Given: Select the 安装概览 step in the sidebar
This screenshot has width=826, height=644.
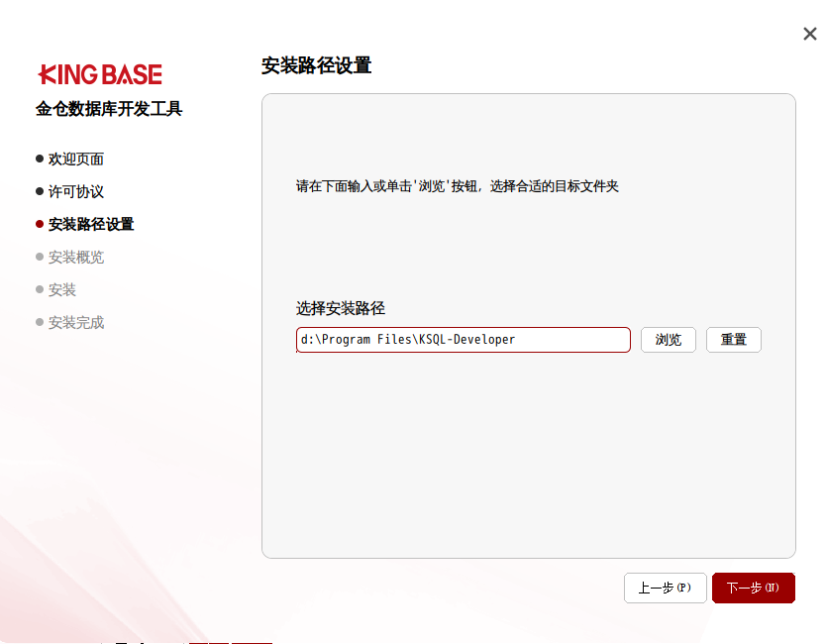Looking at the screenshot, I should tap(76, 257).
